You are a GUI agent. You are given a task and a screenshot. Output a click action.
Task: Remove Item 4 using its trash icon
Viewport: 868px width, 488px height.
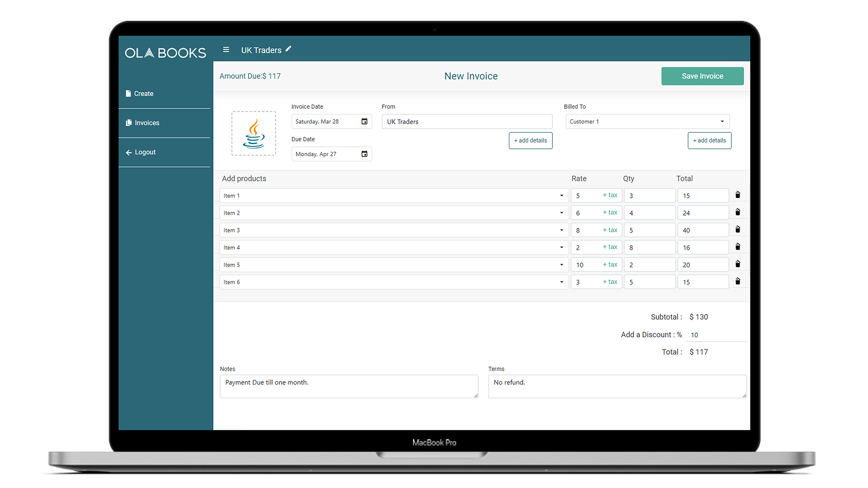click(x=737, y=247)
